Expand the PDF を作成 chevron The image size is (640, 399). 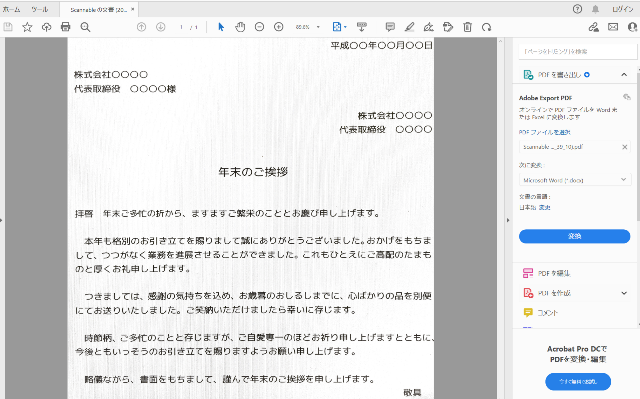624,293
